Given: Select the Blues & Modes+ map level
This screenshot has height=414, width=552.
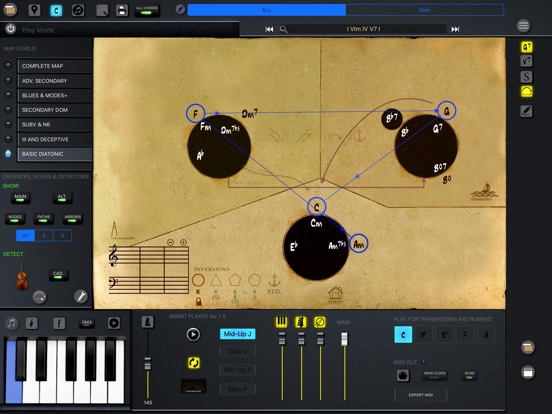Looking at the screenshot, I should tap(55, 95).
